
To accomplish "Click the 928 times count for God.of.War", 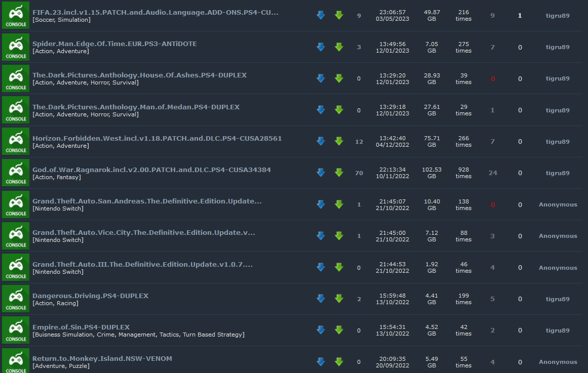I will click(463, 173).
